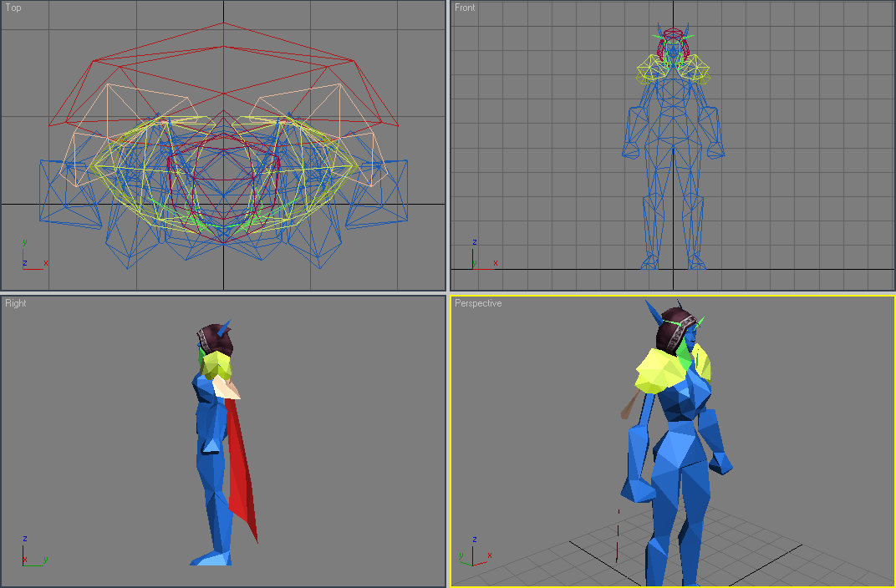This screenshot has height=588, width=896.
Task: Click the axis tripod in Top viewport
Action: point(33,256)
